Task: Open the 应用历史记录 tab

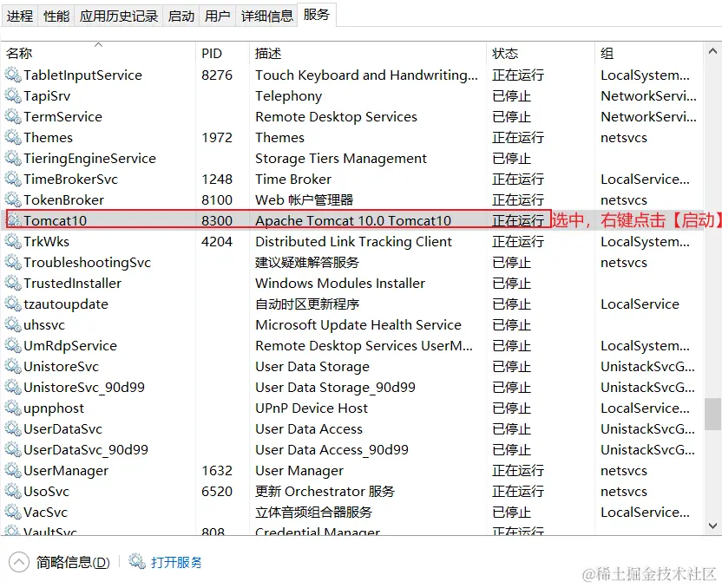Action: point(118,16)
